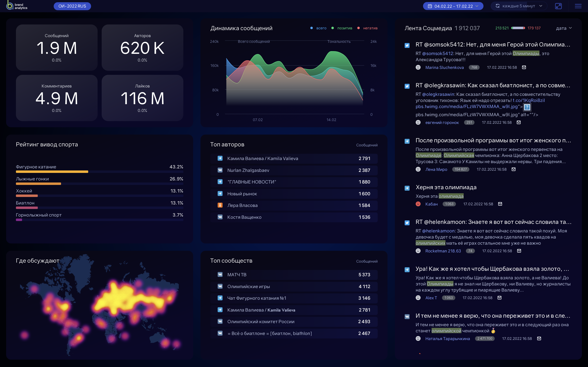This screenshot has height=367, width=588.
Task: Click envelope icon on Наталья Тарарычкина post
Action: (539, 338)
